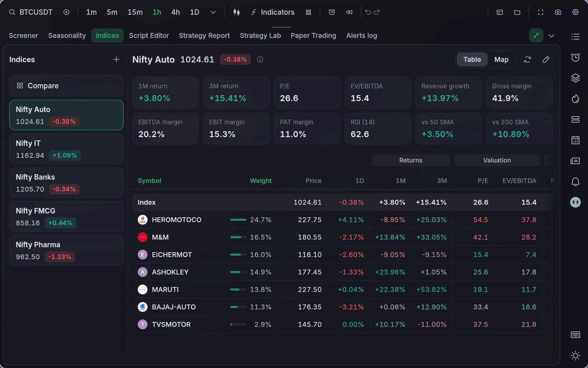The image size is (588, 368).
Task: Select the Nifty IT index card
Action: (66, 149)
